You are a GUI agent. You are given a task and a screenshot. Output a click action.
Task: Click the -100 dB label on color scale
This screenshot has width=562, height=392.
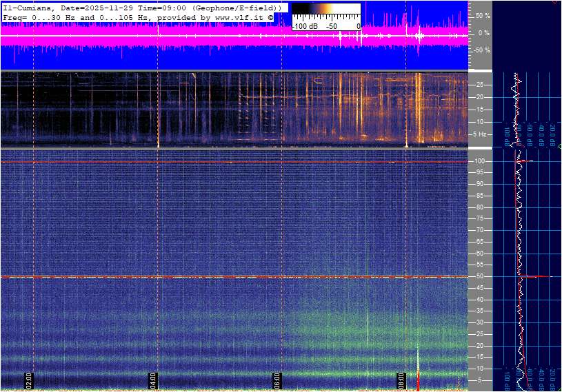(x=304, y=25)
